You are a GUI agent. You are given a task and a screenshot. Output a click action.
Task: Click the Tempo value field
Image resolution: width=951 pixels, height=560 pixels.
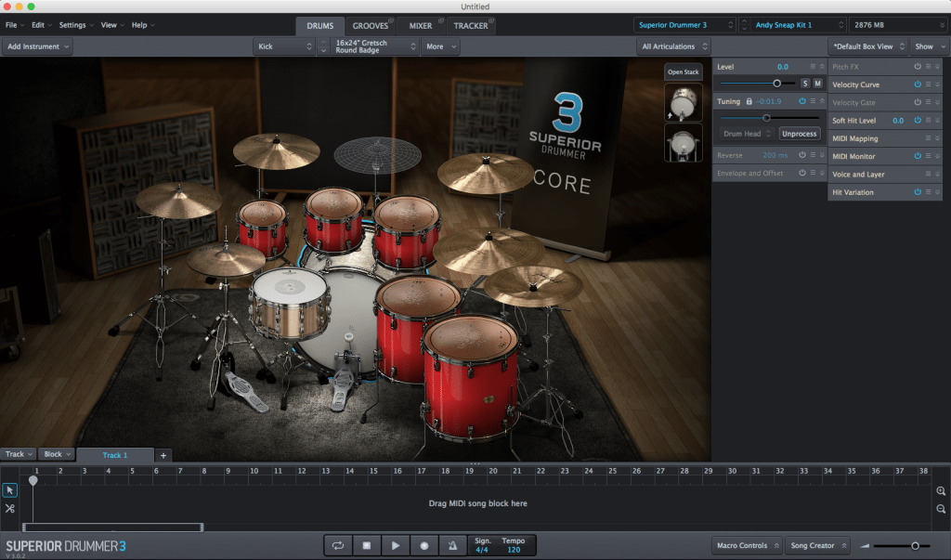515,550
